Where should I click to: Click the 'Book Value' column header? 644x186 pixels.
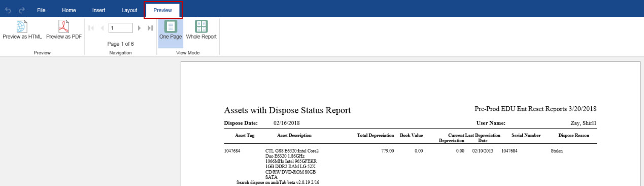coord(412,136)
